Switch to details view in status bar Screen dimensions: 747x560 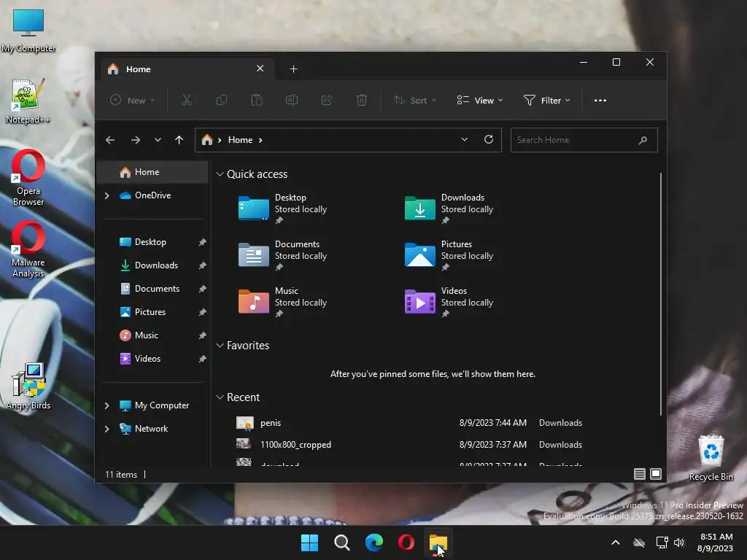[640, 474]
